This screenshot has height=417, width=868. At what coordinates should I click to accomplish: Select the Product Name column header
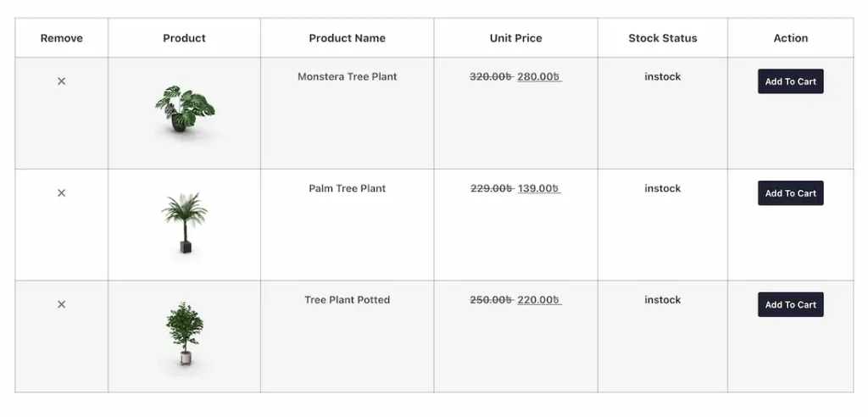[347, 38]
